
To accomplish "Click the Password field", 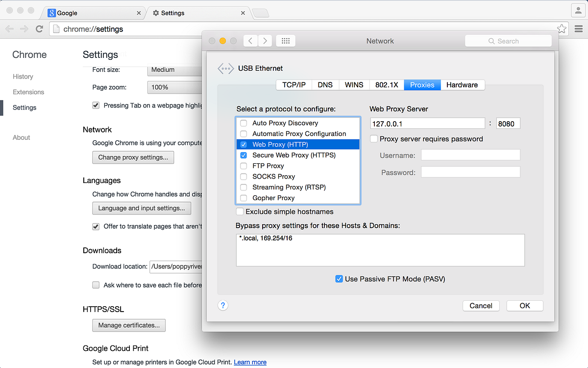I will [470, 172].
